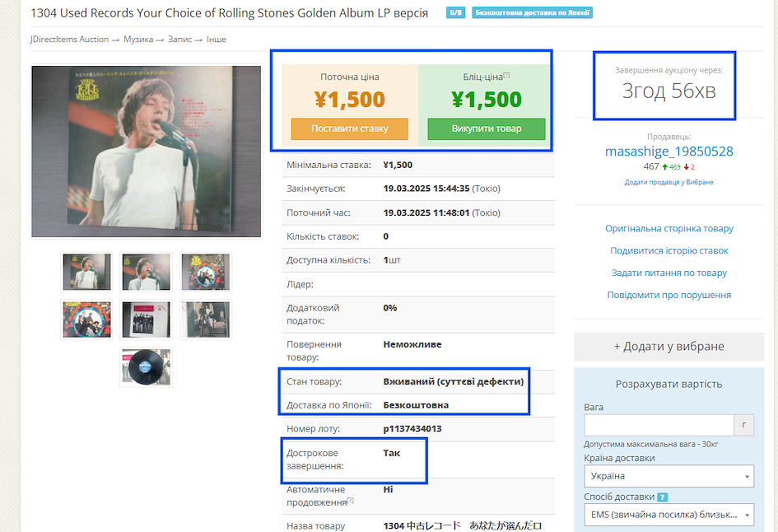Click the Безкоштовна доставка по Японії badge
Viewport: 778px width, 532px height.
[x=532, y=12]
